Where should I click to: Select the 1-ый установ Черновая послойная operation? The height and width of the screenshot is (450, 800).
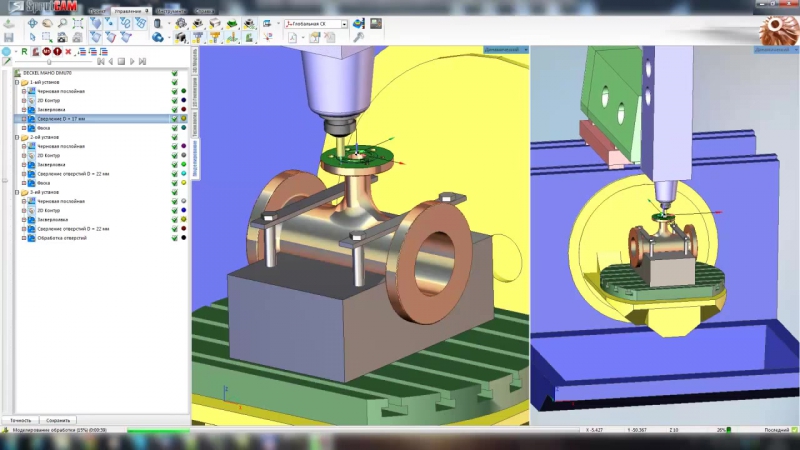point(61,91)
